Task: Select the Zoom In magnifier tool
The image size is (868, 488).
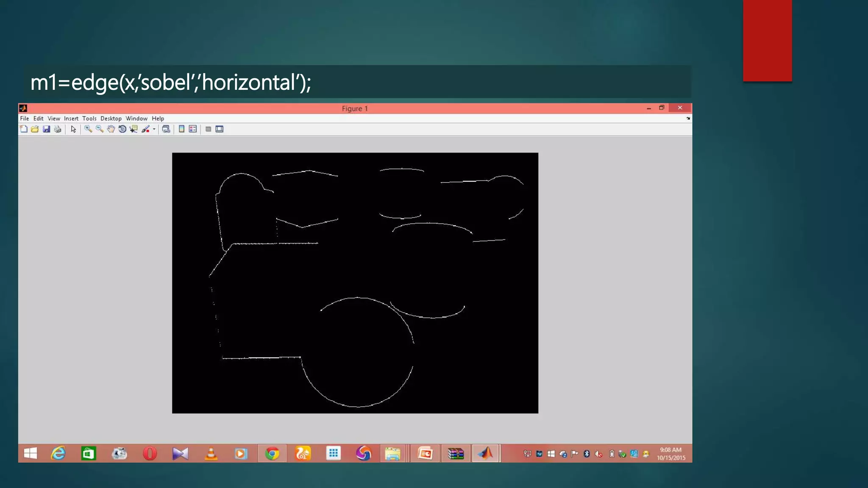Action: pos(88,129)
